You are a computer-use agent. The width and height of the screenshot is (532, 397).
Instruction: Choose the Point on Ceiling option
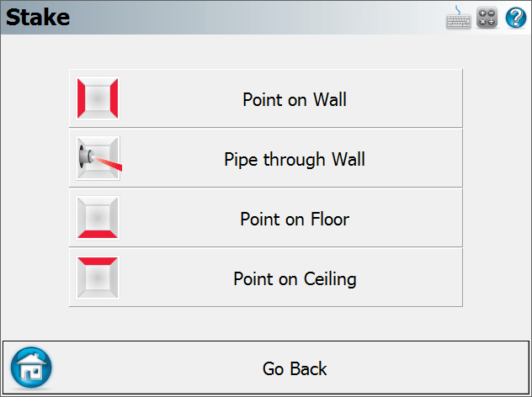pos(266,278)
